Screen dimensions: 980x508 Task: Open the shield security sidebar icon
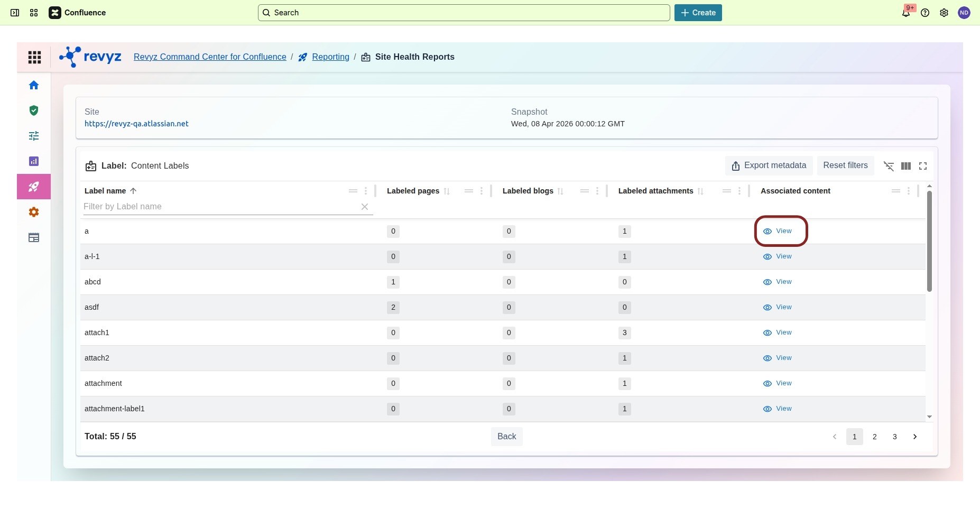(x=34, y=110)
